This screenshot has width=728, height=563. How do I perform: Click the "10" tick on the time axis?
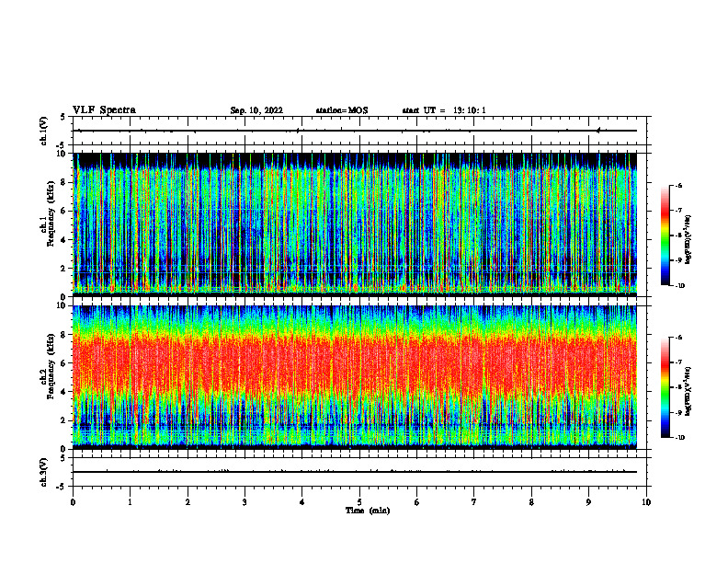[x=646, y=502]
